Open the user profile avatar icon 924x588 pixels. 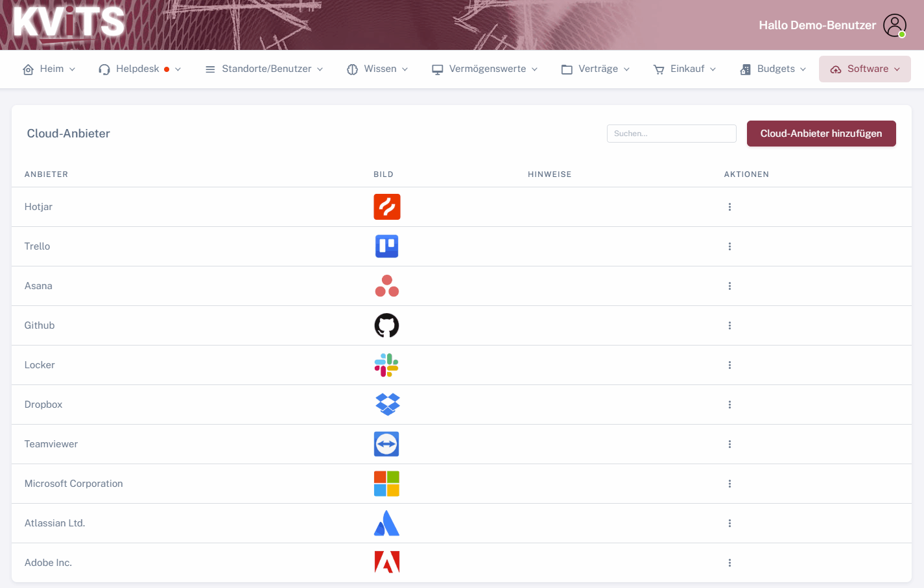tap(895, 25)
